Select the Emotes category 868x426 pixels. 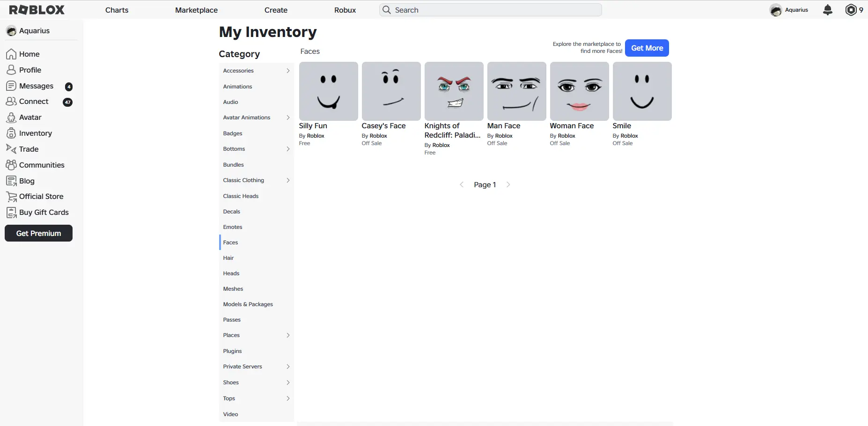(257, 227)
